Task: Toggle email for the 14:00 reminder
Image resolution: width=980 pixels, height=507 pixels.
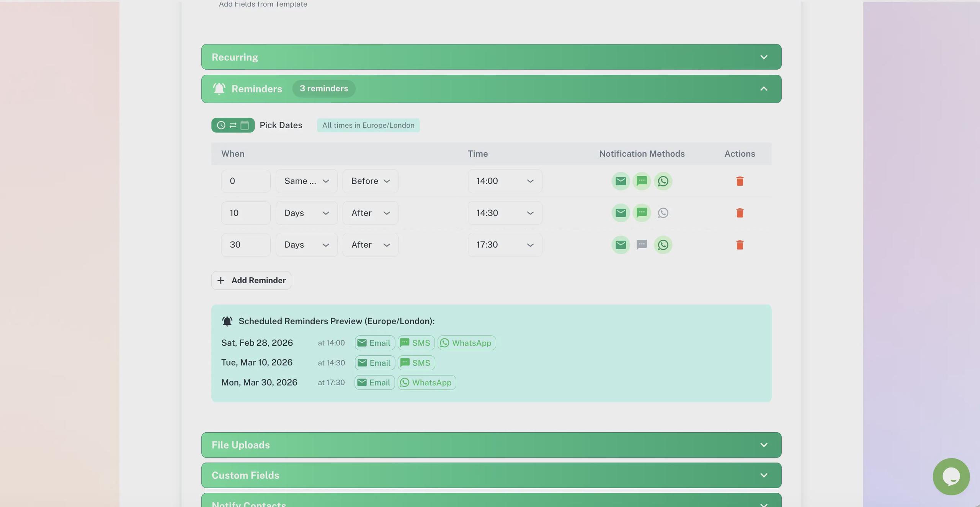Action: pos(621,181)
